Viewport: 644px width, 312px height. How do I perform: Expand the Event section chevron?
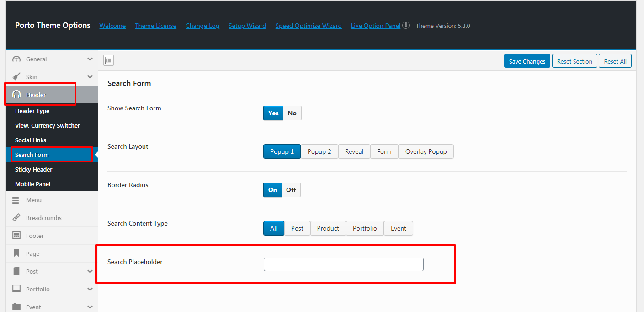[x=90, y=307]
